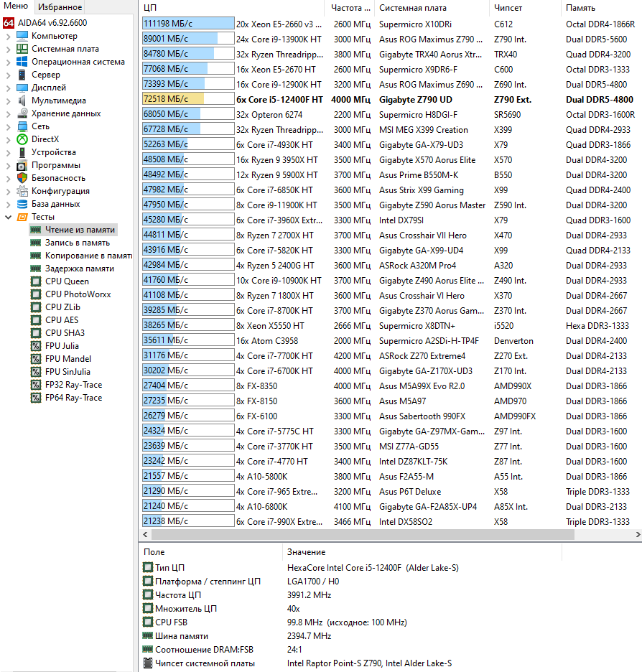Expand the Дисплей tree node
642x672 pixels.
tap(8, 88)
